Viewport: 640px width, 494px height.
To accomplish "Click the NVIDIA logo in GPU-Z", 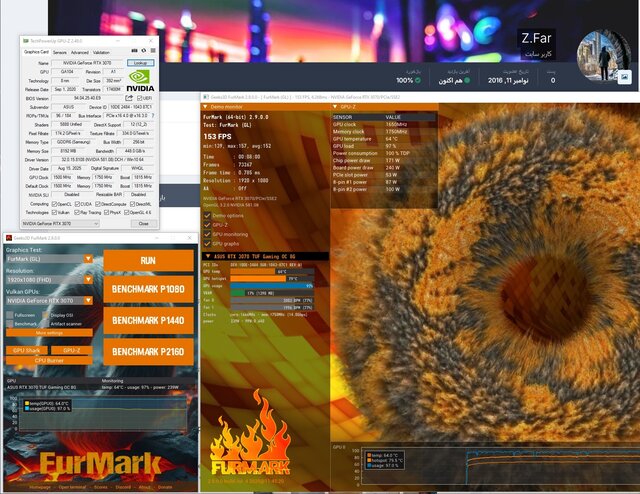I will tap(141, 81).
